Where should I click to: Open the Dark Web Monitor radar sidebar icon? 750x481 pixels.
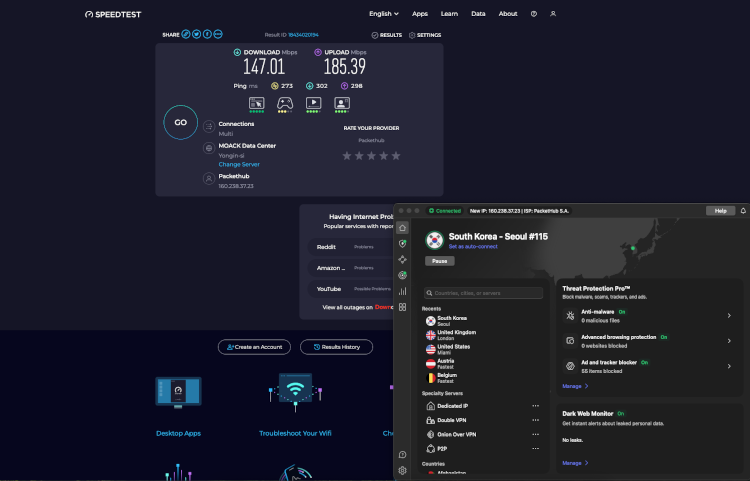(402, 275)
